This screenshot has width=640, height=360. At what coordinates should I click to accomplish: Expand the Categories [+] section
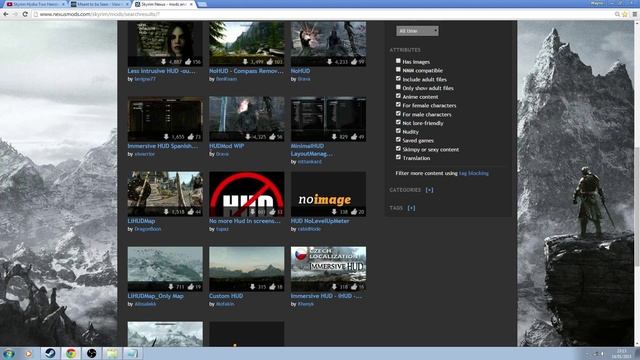click(429, 190)
